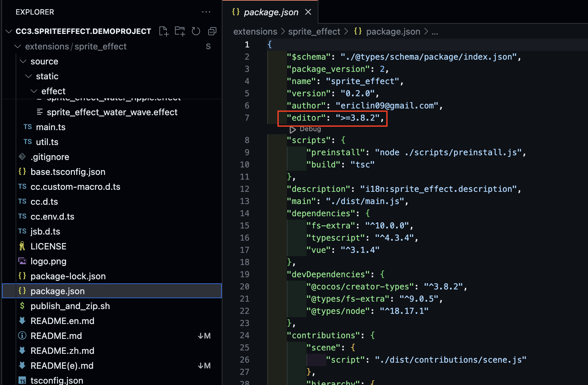Open package-lock.json file

click(112, 276)
